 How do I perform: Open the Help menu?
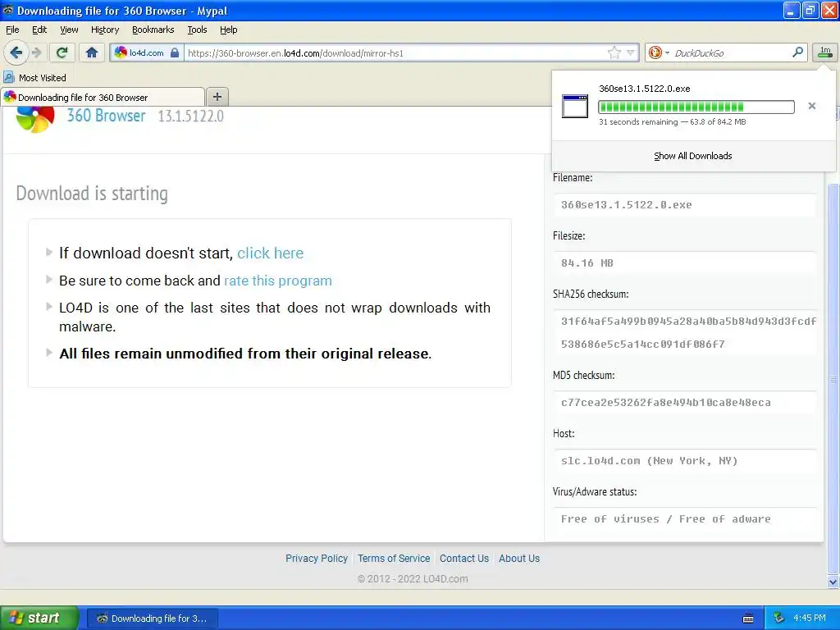228,30
